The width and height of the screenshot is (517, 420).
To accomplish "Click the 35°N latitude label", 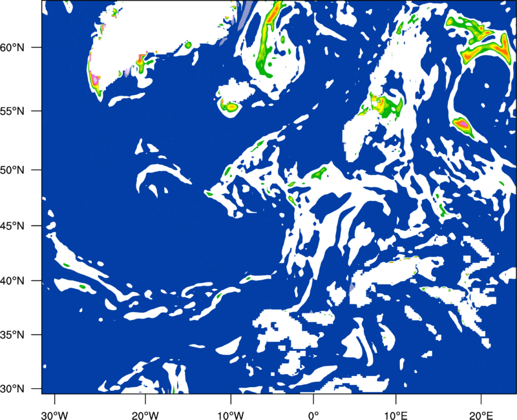I will pyautogui.click(x=12, y=335).
